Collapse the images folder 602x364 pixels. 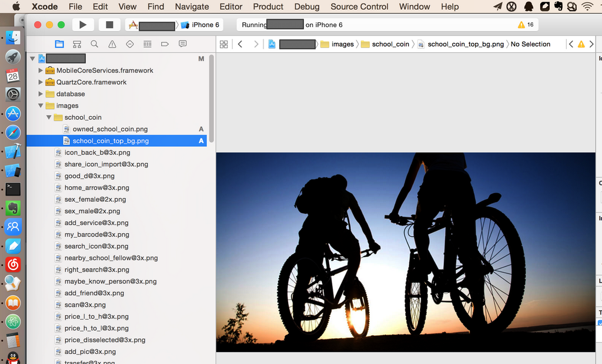(41, 106)
